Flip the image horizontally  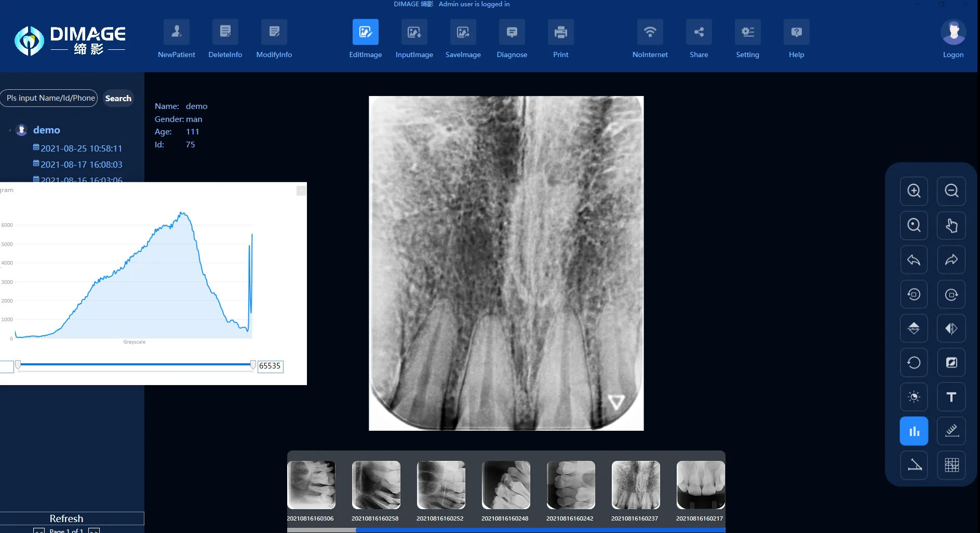click(951, 328)
